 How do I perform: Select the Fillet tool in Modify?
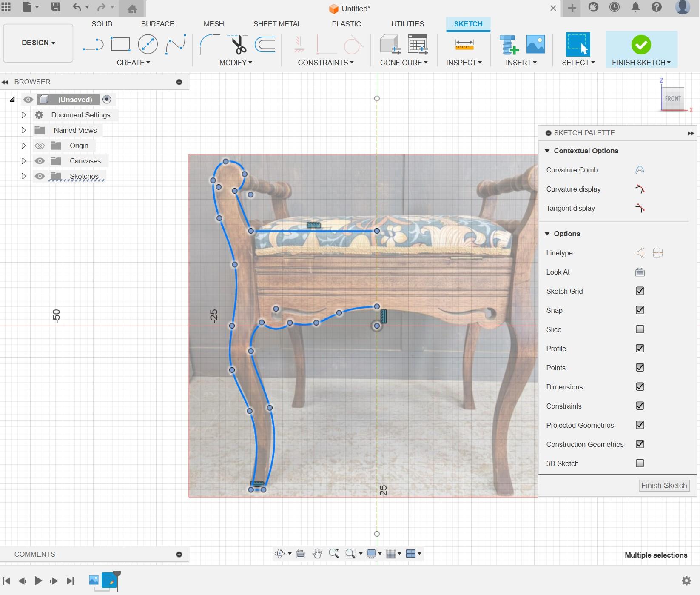pyautogui.click(x=209, y=44)
